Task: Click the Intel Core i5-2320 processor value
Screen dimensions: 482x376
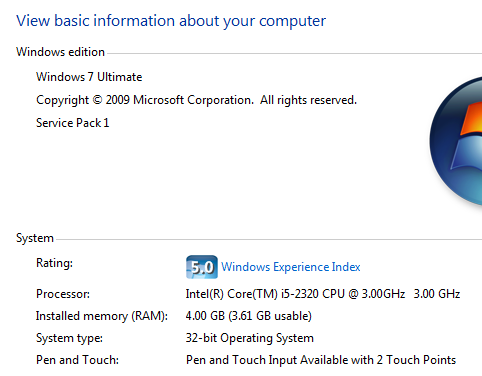Action: tap(295, 294)
